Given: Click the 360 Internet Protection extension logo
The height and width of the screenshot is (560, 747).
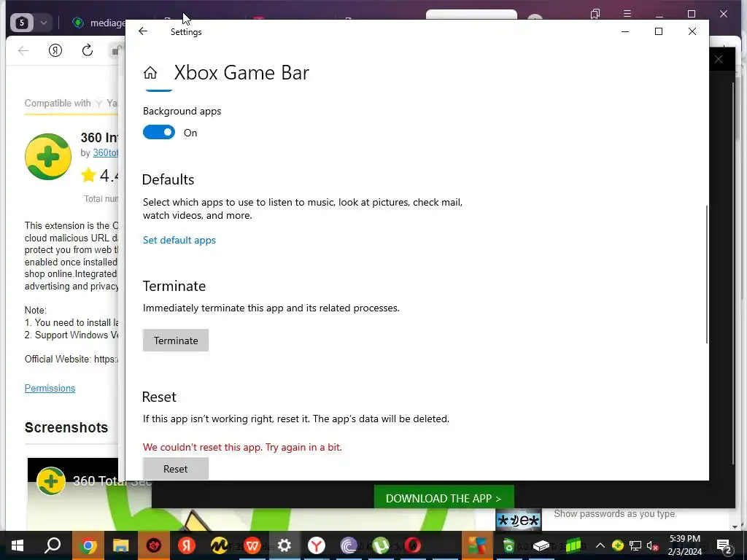Looking at the screenshot, I should tap(48, 157).
